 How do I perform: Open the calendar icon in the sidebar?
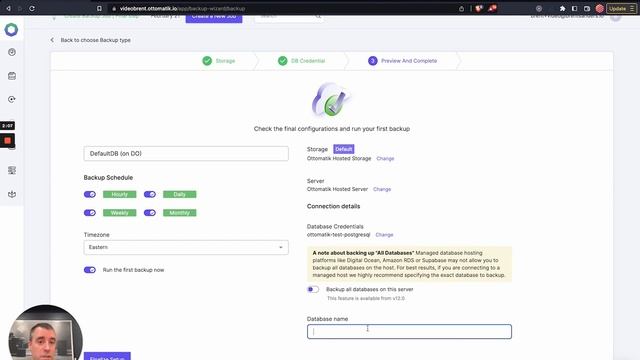pos(12,76)
